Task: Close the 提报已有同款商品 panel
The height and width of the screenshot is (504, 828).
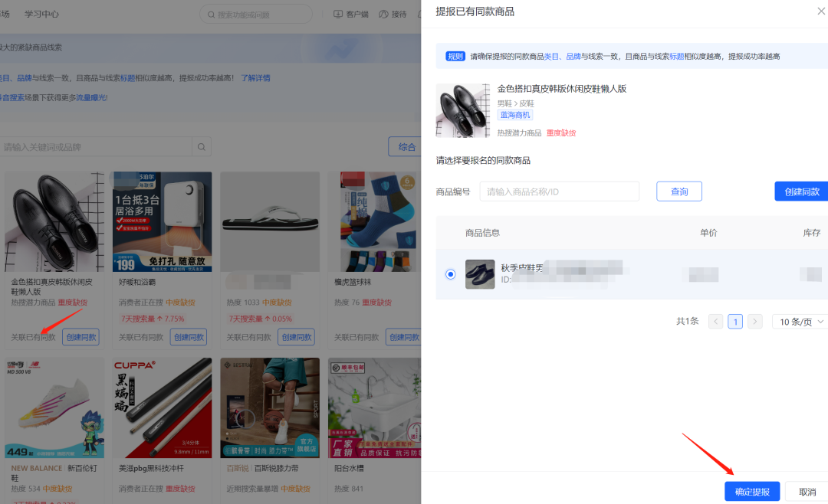Action: point(821,11)
